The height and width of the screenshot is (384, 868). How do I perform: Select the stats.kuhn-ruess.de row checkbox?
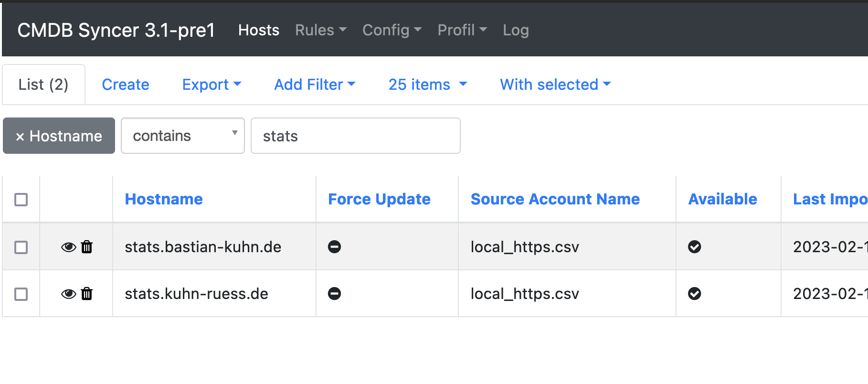pos(21,294)
